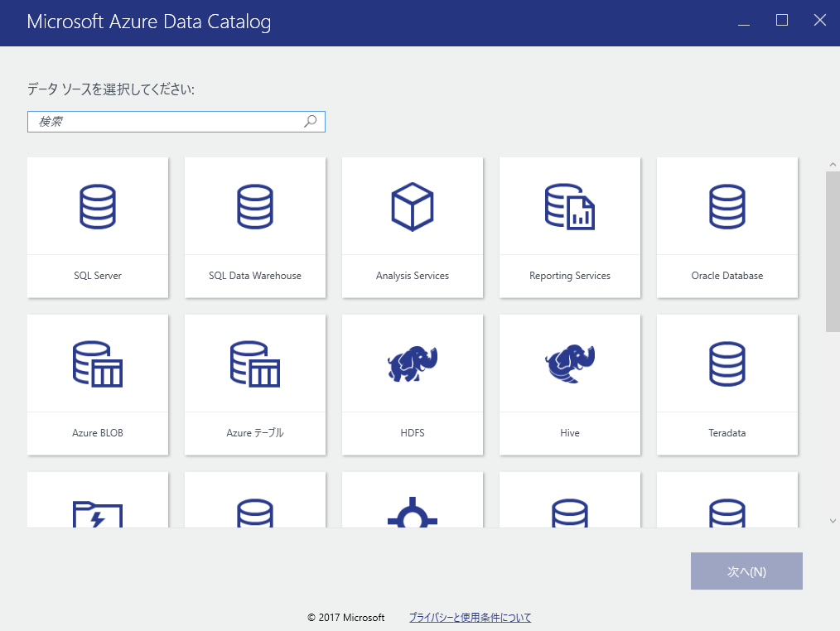Close the Data Catalog window
The height and width of the screenshot is (631, 840).
tap(819, 21)
